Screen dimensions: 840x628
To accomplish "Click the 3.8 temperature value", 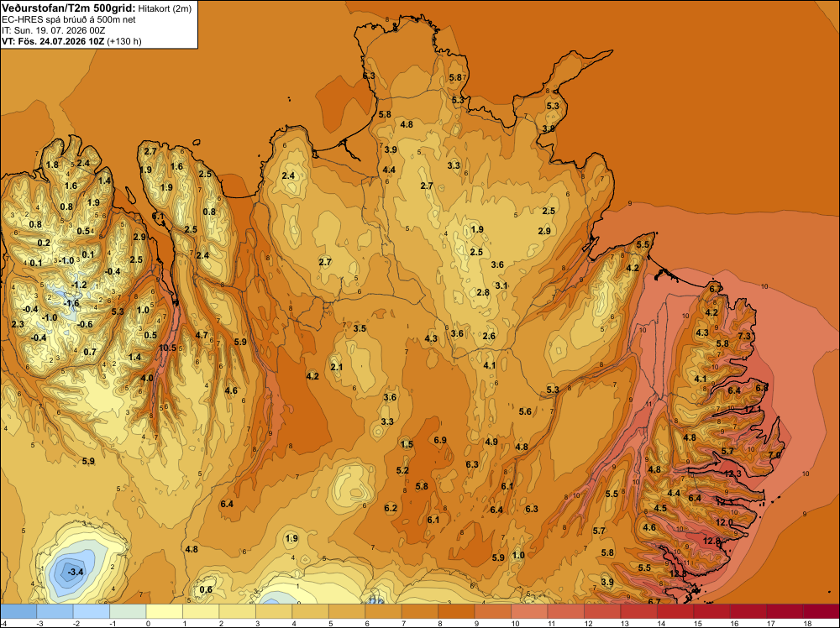I will [x=548, y=128].
